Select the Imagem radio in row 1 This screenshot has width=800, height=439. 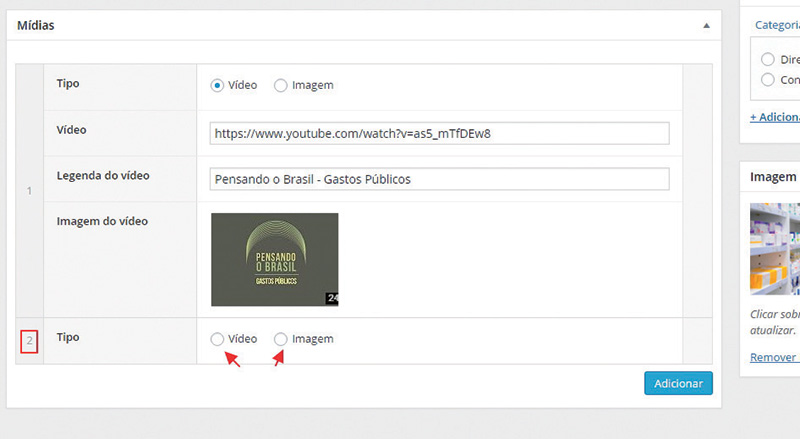[281, 86]
